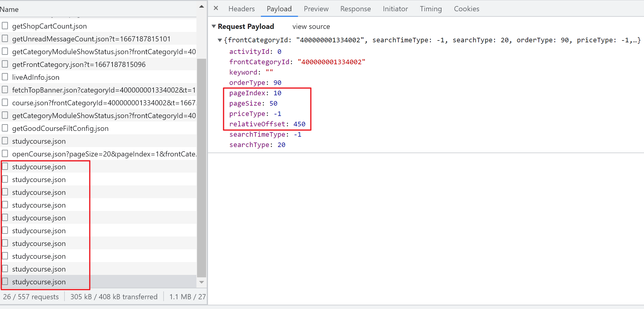Select the getUnreadMessageCount.json request
The image size is (644, 309).
point(91,39)
